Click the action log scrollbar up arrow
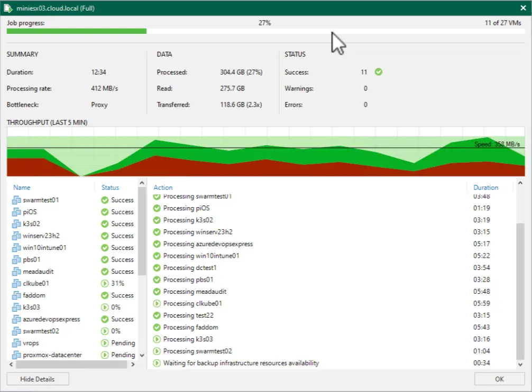This screenshot has height=392, width=532. click(x=520, y=183)
